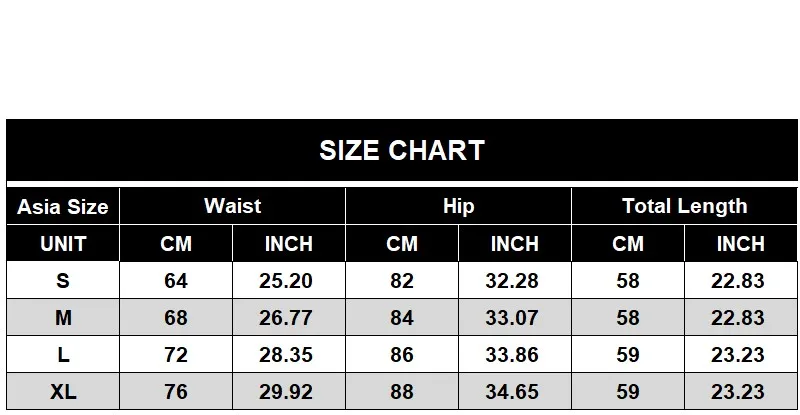800x415 pixels.
Task: Select the L size row label
Action: tap(63, 354)
